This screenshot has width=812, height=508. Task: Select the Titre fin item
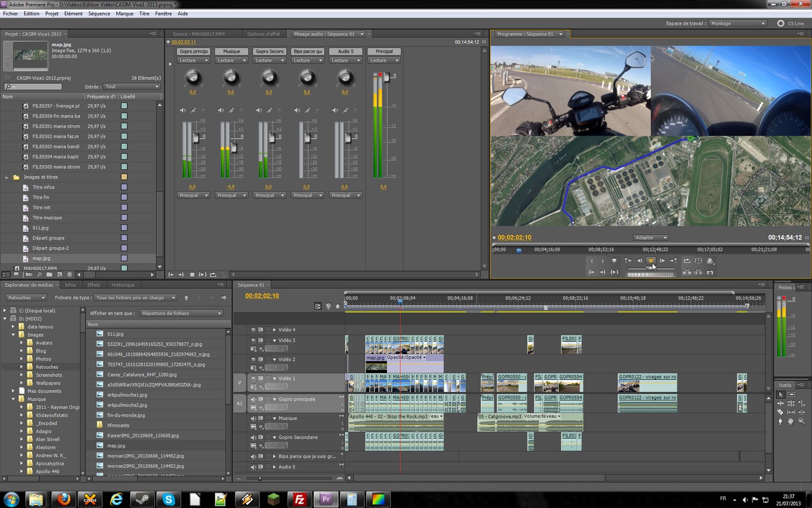pyautogui.click(x=41, y=197)
